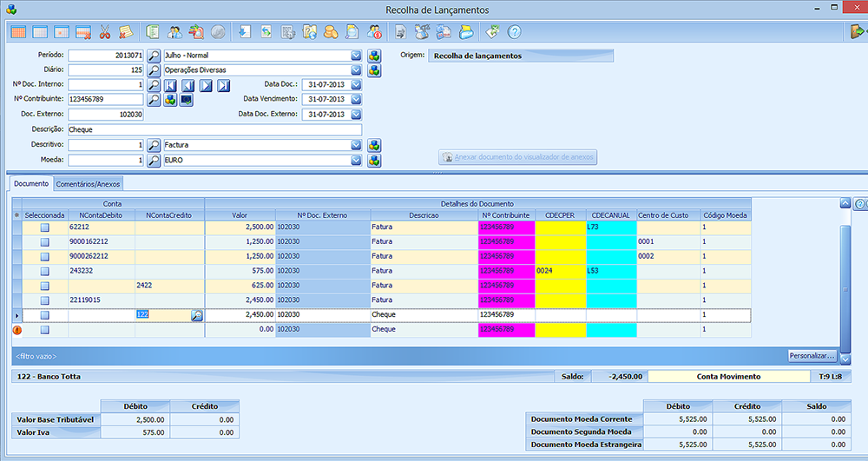Click the magnifier search icon next to Diário
This screenshot has height=461, width=868.
click(154, 70)
